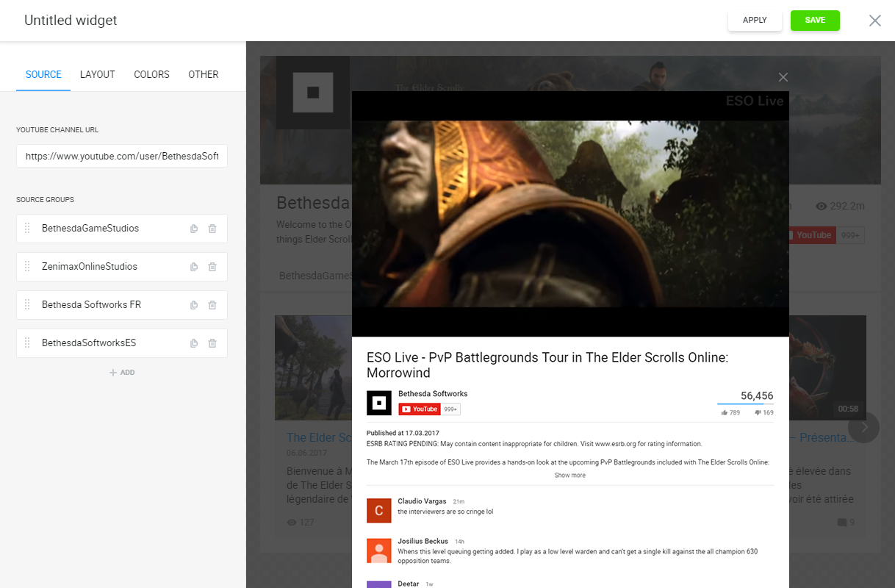Click "The Elder Sc…" video title link in background
895x588 pixels.
319,438
